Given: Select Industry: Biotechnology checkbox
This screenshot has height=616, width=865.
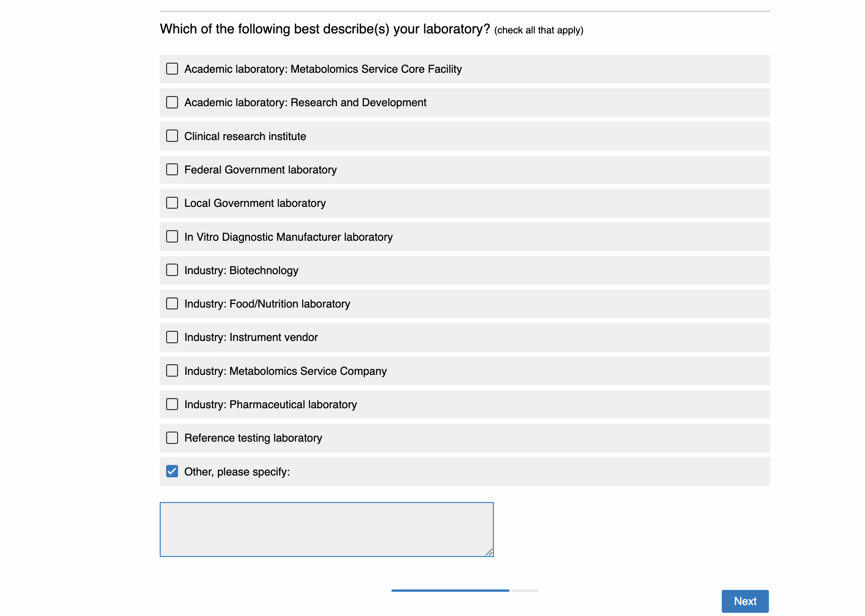Looking at the screenshot, I should point(172,270).
